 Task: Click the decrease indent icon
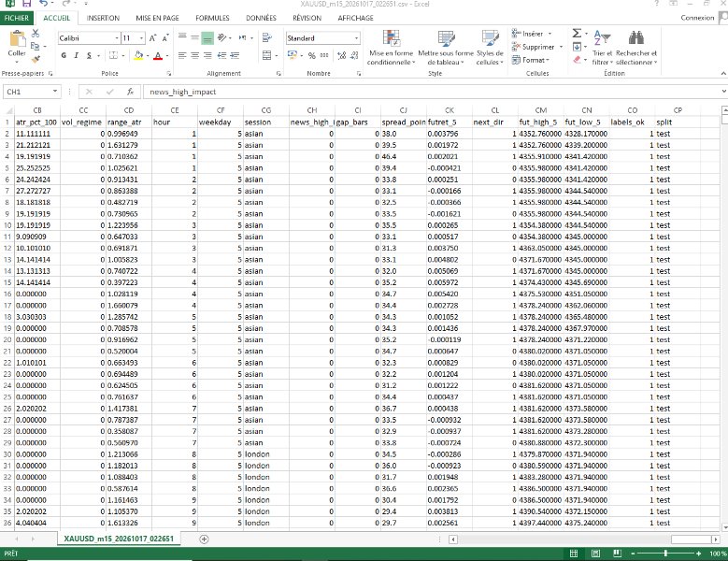click(221, 55)
